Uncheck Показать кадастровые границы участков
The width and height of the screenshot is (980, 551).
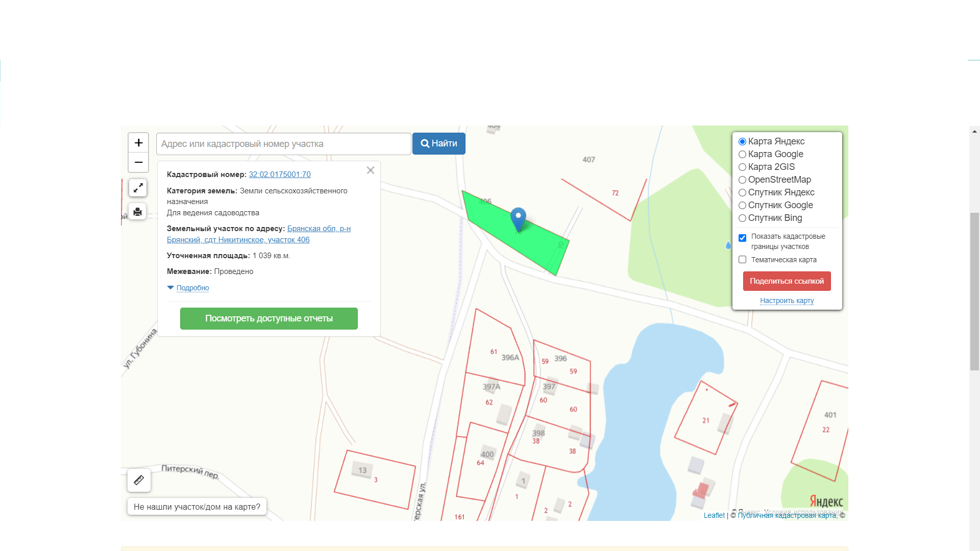click(x=743, y=238)
